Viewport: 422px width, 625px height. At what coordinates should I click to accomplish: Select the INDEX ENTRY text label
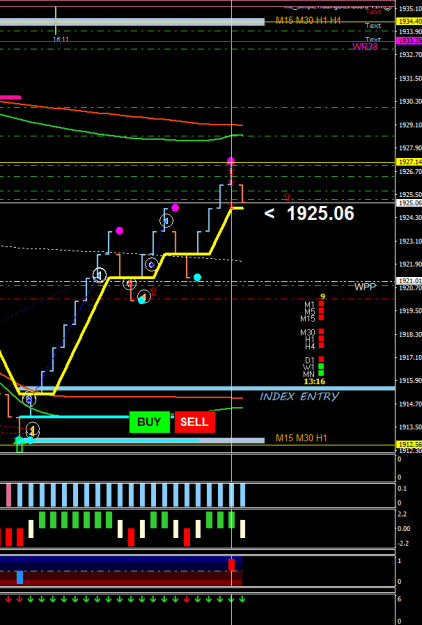coord(299,397)
